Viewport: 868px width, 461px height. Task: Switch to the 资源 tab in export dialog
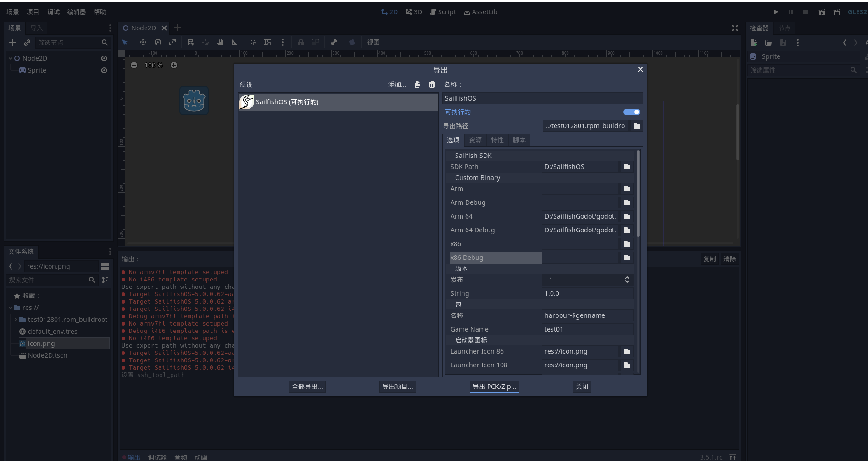(x=475, y=140)
